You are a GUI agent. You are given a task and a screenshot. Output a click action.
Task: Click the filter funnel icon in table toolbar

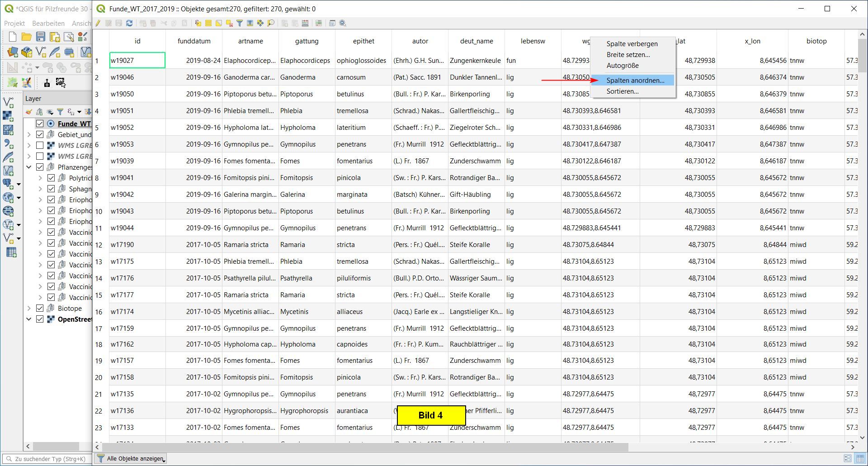[240, 23]
